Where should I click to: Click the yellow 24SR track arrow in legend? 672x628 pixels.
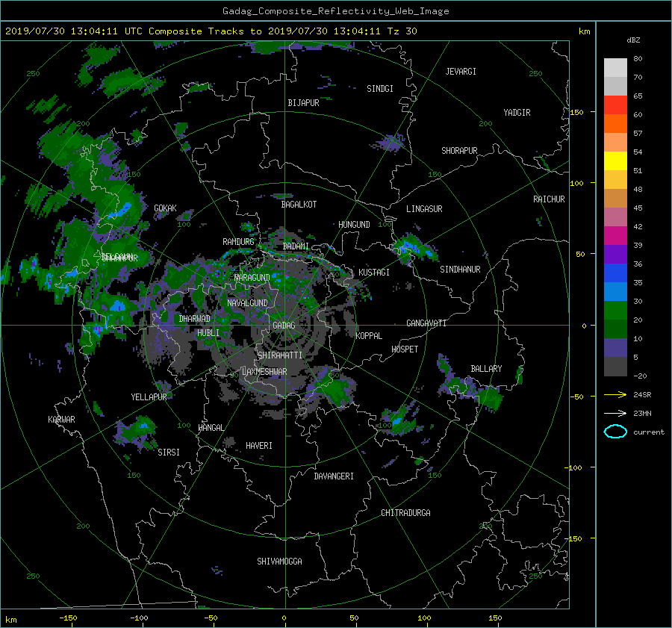615,394
